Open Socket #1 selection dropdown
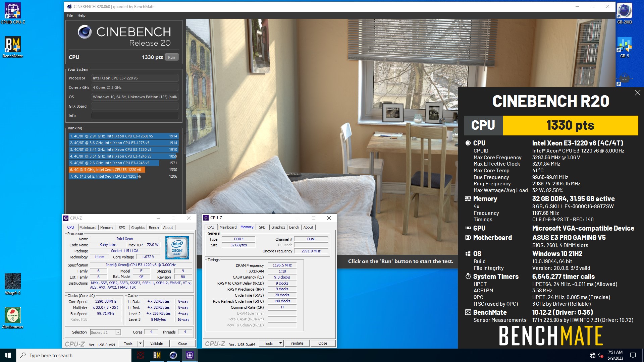Screen dimensions: 644x362 tap(105, 332)
